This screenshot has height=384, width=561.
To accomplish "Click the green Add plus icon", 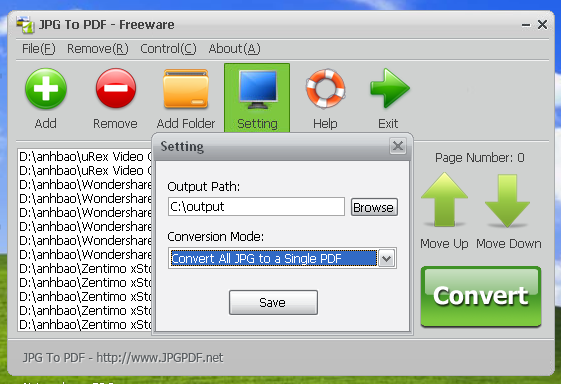I will point(46,89).
